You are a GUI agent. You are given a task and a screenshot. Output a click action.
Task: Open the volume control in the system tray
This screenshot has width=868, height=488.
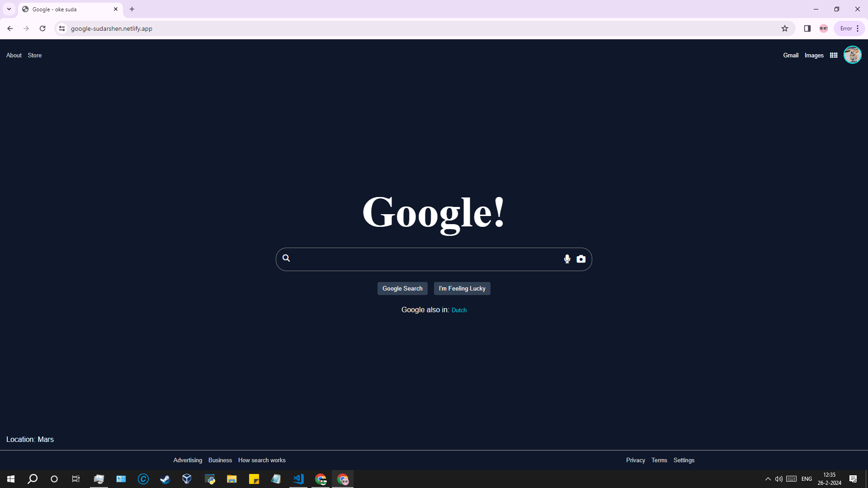pos(778,479)
